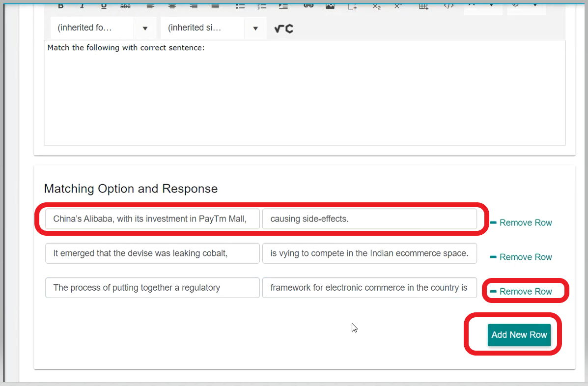Viewport: 588px width, 386px height.
Task: Apply justify alignment to the text
Action: pyautogui.click(x=215, y=6)
